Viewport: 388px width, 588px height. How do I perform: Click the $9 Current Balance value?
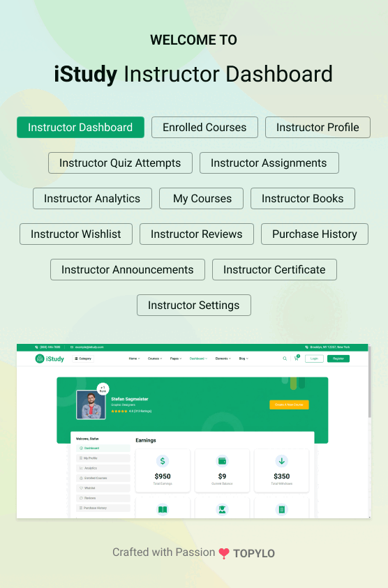click(x=222, y=476)
